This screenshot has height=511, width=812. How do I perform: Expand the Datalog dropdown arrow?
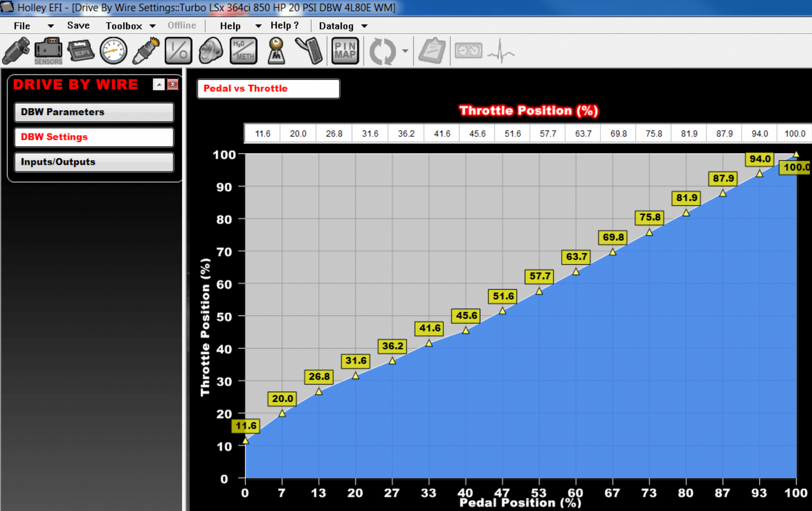pos(364,26)
